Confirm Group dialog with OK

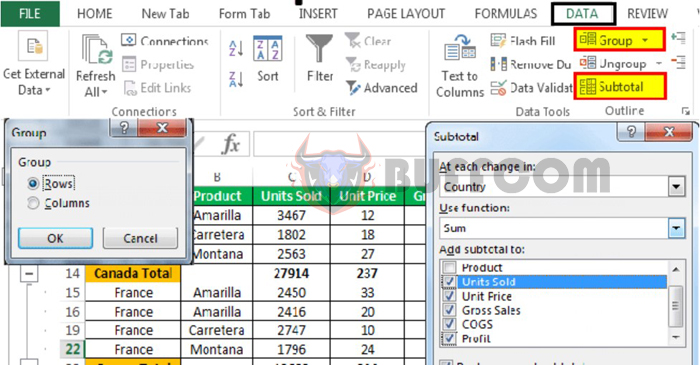pos(55,238)
